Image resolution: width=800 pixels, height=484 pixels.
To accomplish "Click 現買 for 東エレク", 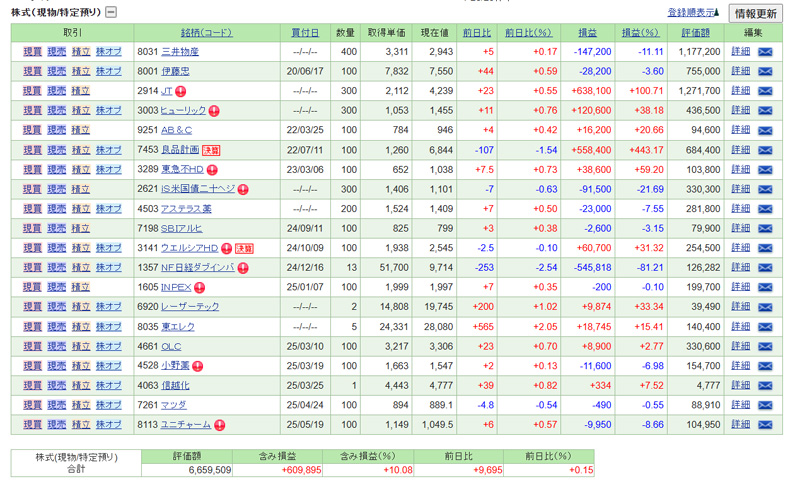I will click(x=32, y=327).
